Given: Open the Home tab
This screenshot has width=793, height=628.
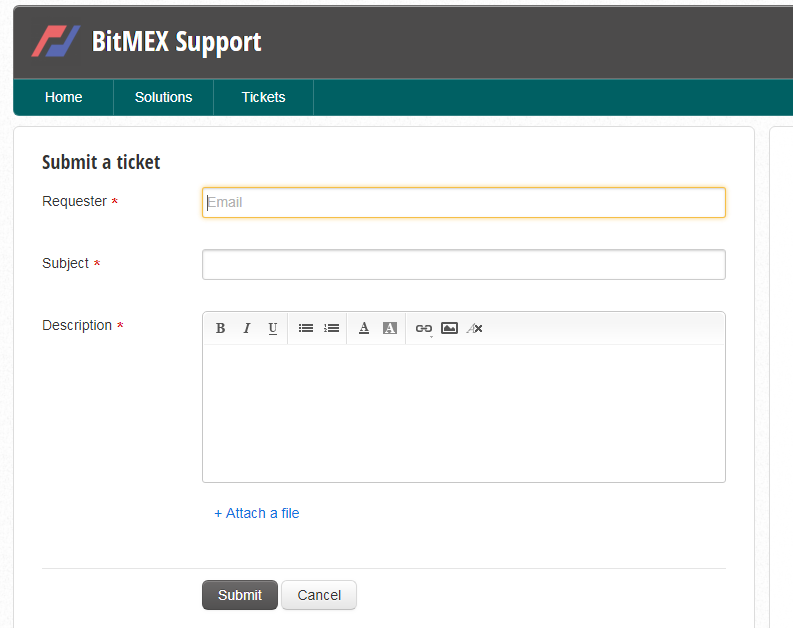Looking at the screenshot, I should pyautogui.click(x=64, y=97).
